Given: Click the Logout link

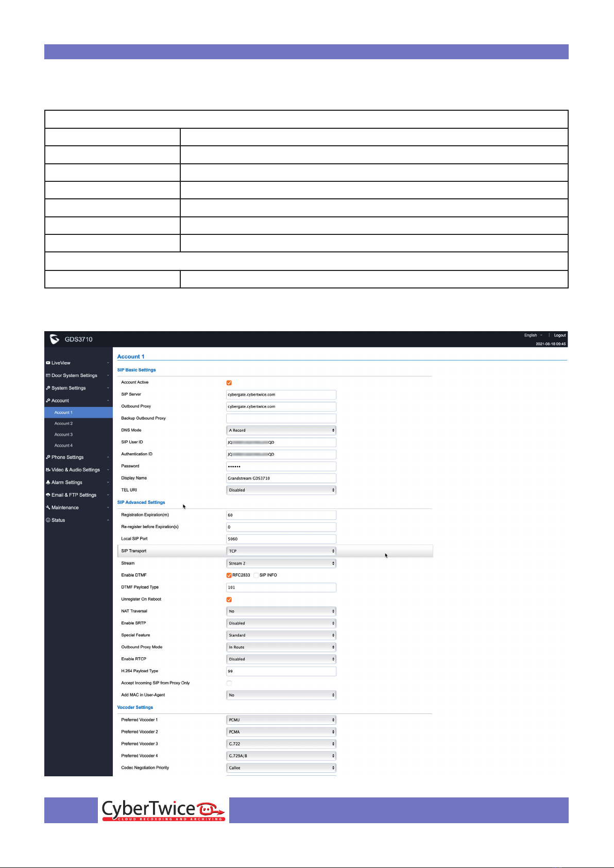Looking at the screenshot, I should 559,335.
